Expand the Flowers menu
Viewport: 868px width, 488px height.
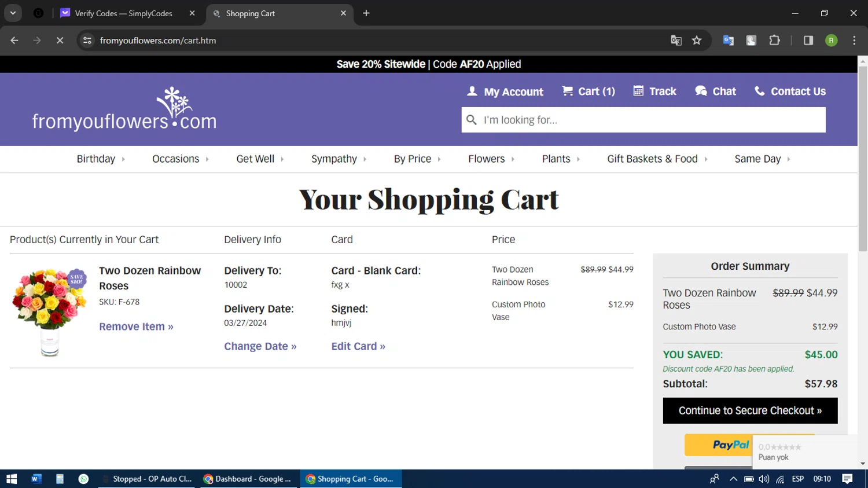pyautogui.click(x=491, y=159)
